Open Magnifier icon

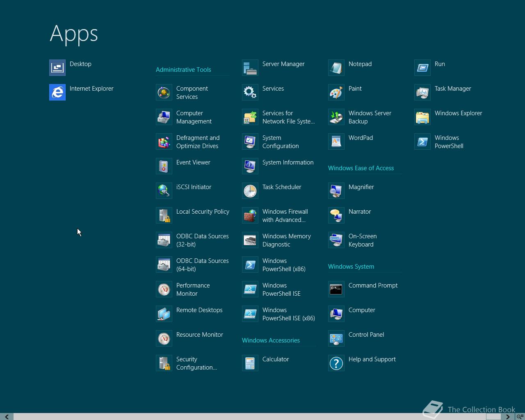[x=336, y=191]
